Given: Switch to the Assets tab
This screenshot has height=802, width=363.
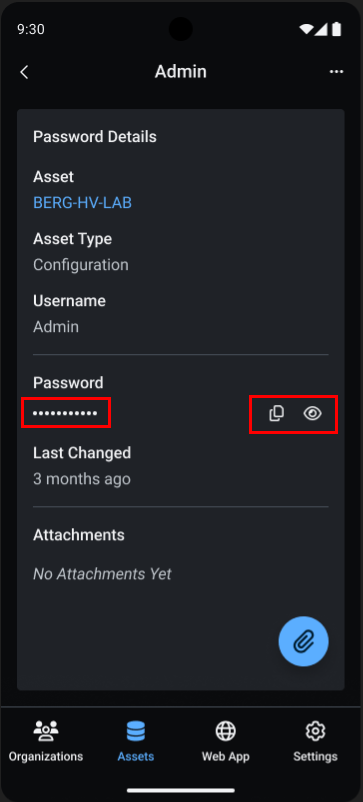Looking at the screenshot, I should click(136, 741).
